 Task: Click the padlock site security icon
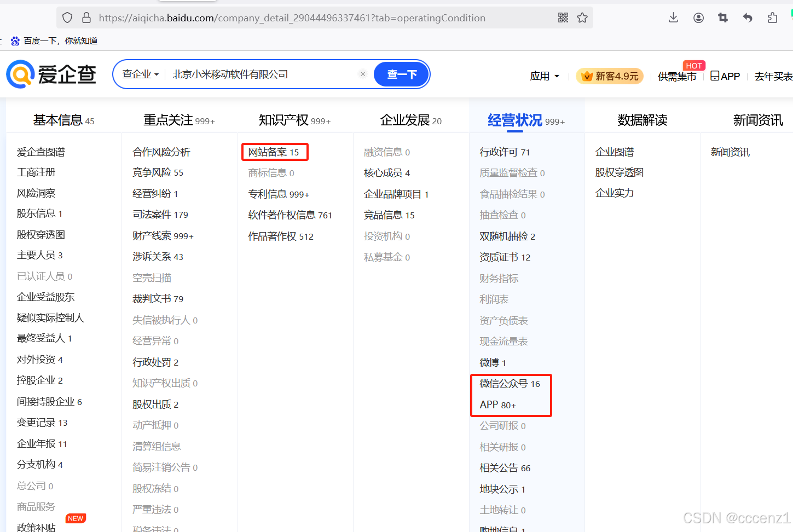coord(86,18)
